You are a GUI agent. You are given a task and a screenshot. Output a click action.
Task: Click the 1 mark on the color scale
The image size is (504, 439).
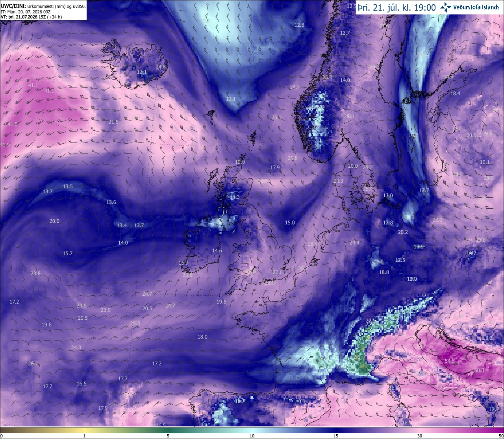pyautogui.click(x=84, y=436)
